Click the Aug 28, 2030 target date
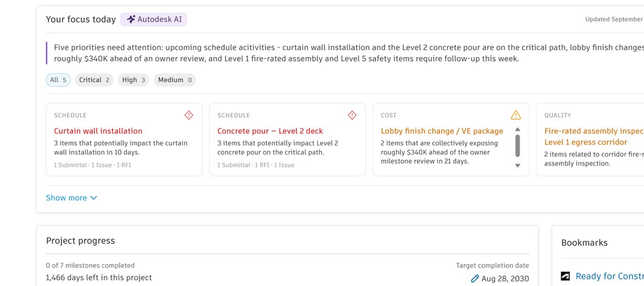Image resolution: width=644 pixels, height=286 pixels. tap(505, 279)
